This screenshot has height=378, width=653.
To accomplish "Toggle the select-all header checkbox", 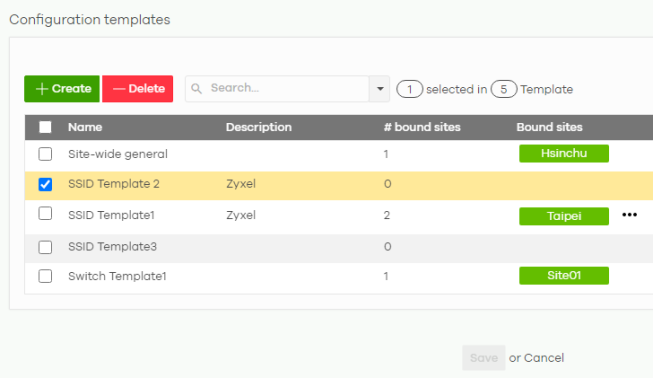I will point(45,127).
